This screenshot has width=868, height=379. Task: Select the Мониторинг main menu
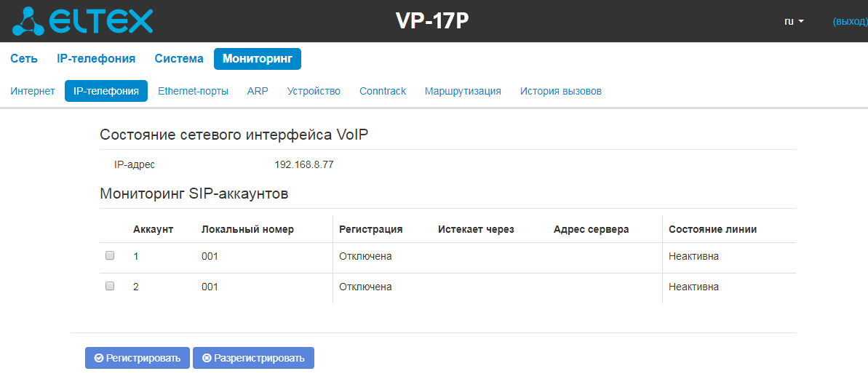(x=258, y=59)
